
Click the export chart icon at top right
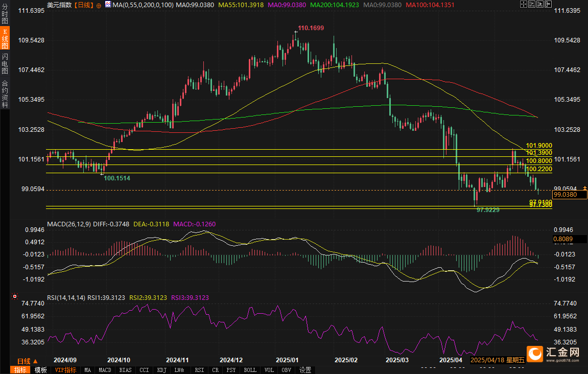pos(548,5)
